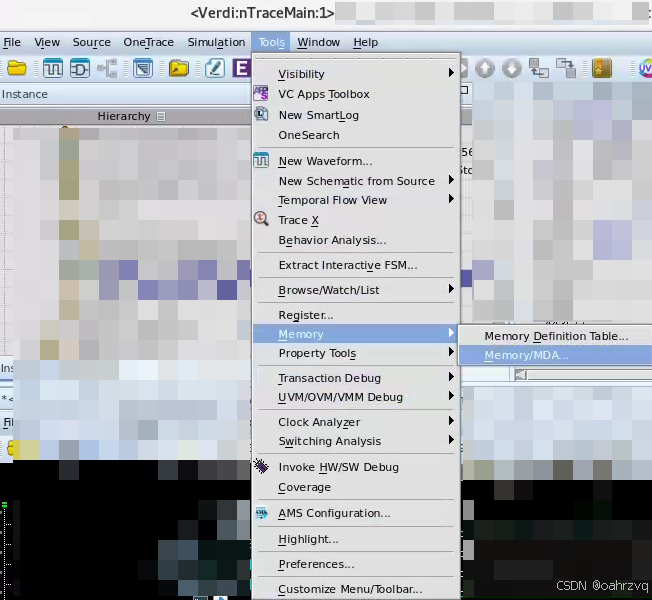Open the Window menu
This screenshot has height=600, width=652.
coord(319,42)
